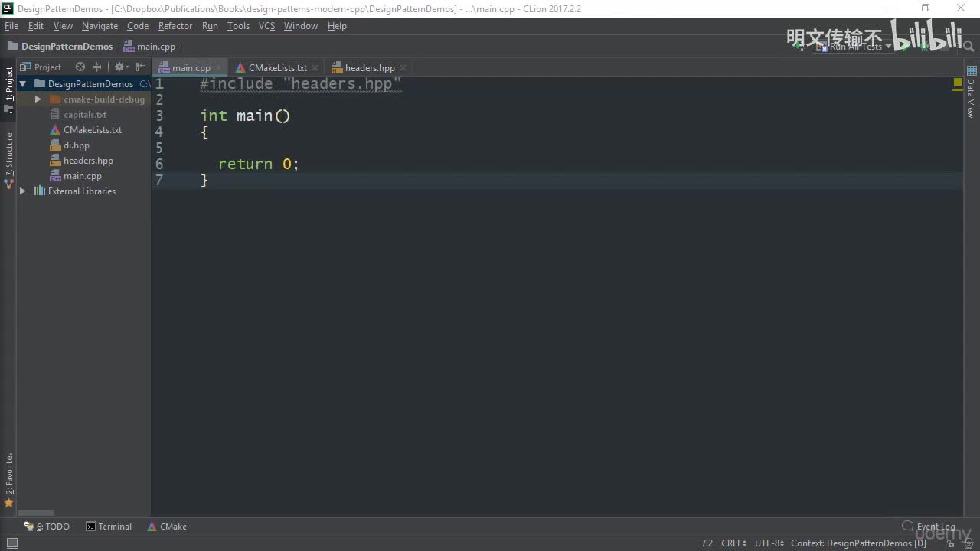
Task: Open the View menu
Action: coord(63,26)
